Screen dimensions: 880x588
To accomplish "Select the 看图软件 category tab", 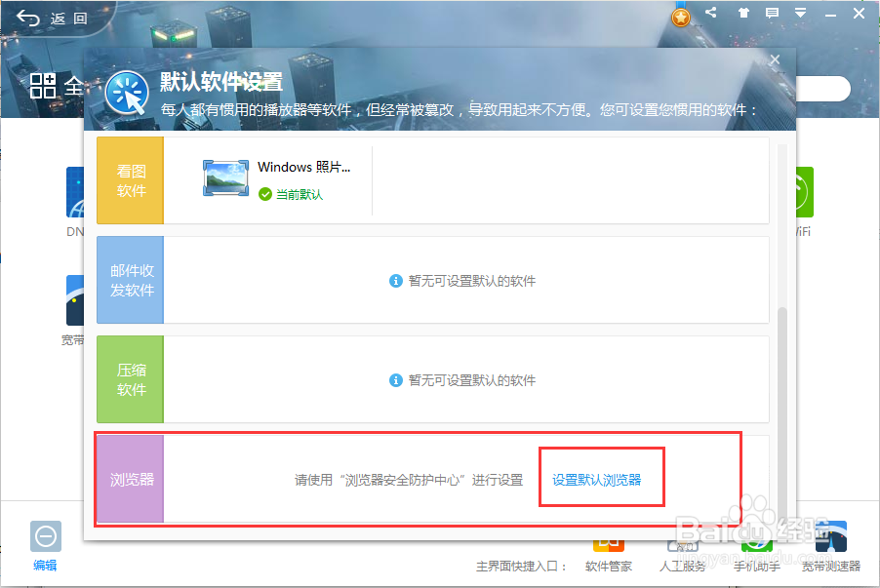I will tap(130, 180).
